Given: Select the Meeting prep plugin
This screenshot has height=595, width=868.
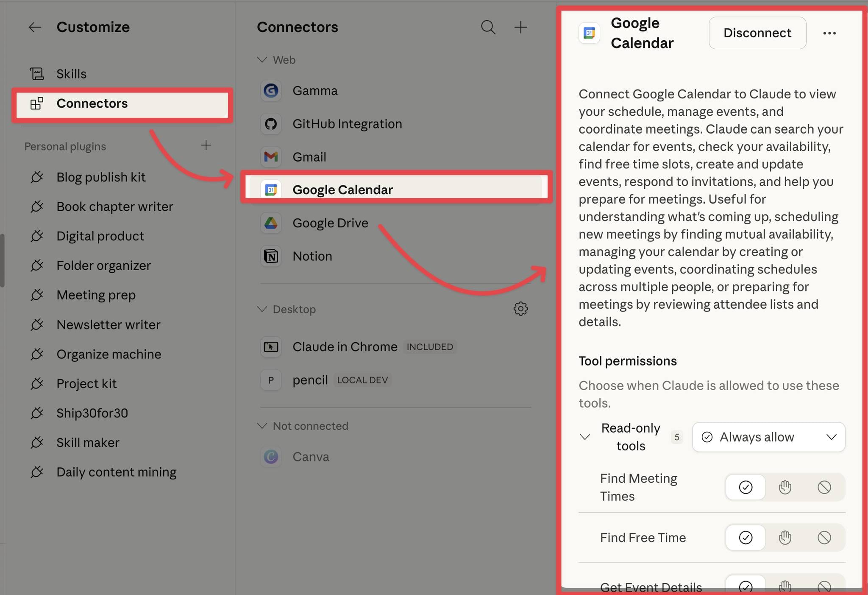Looking at the screenshot, I should [x=96, y=295].
